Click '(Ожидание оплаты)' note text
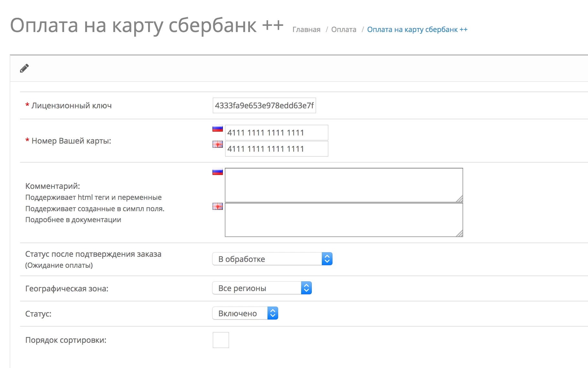588x368 pixels. 59,265
